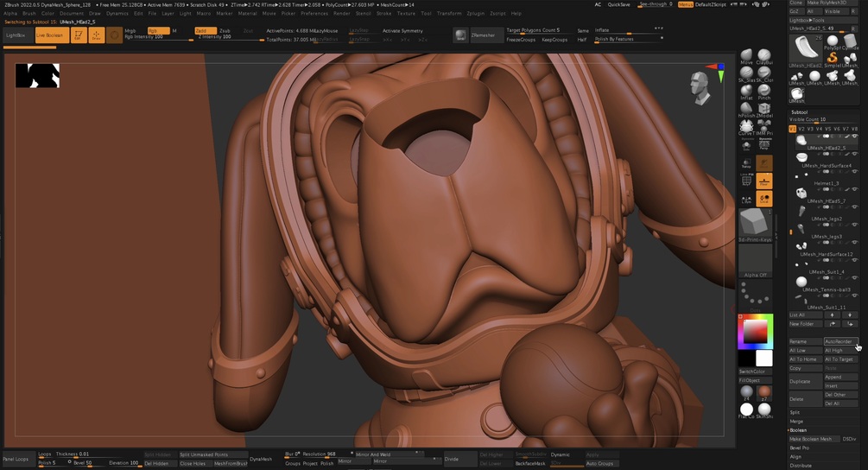Pick a hue in the color picker

click(755, 332)
